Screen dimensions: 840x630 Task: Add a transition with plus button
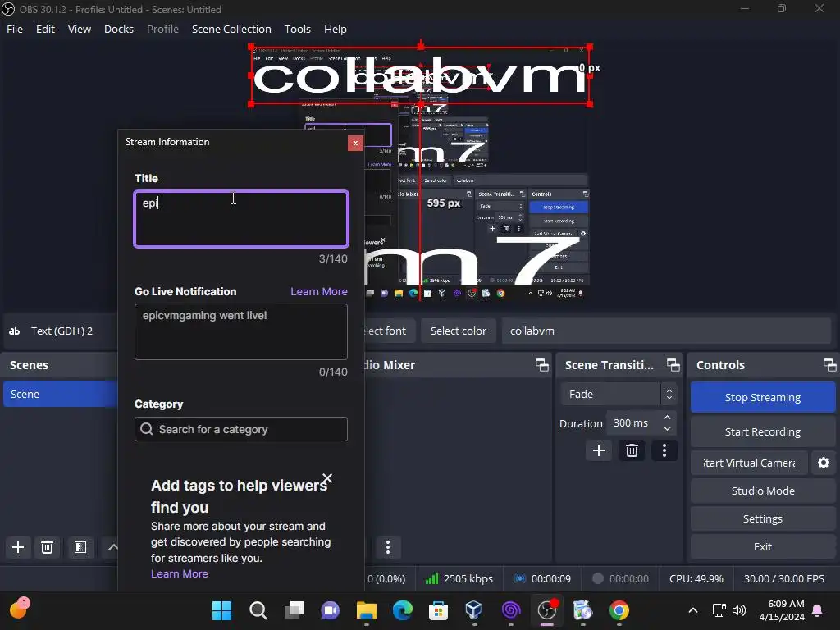pos(599,450)
